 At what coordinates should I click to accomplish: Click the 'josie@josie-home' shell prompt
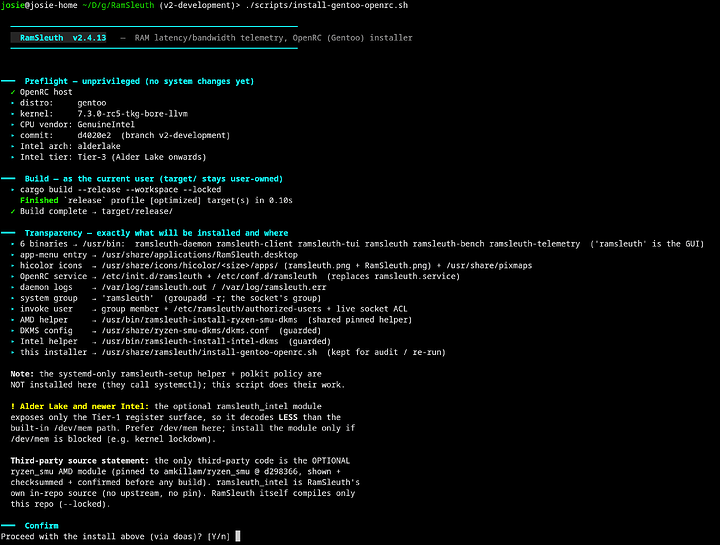point(39,6)
